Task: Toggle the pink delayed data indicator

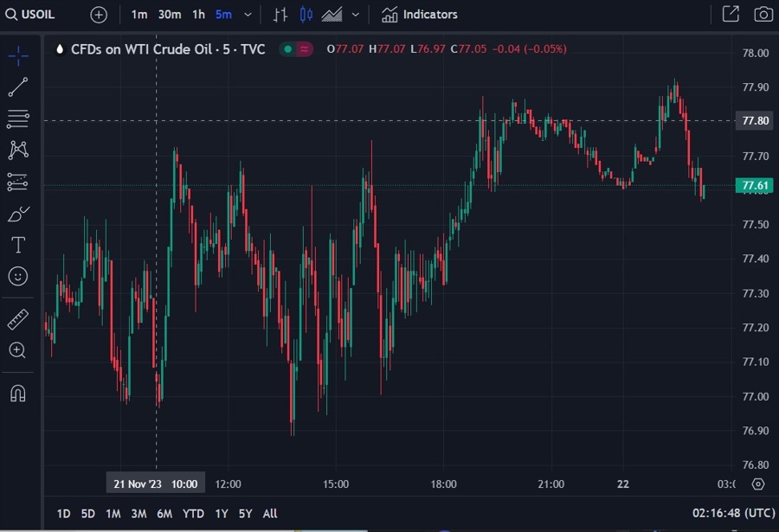Action: [x=305, y=48]
